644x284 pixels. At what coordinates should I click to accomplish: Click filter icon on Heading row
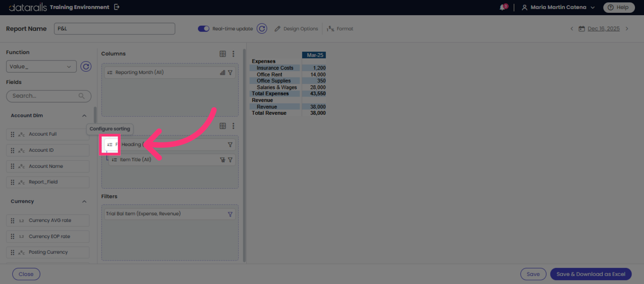pos(230,145)
